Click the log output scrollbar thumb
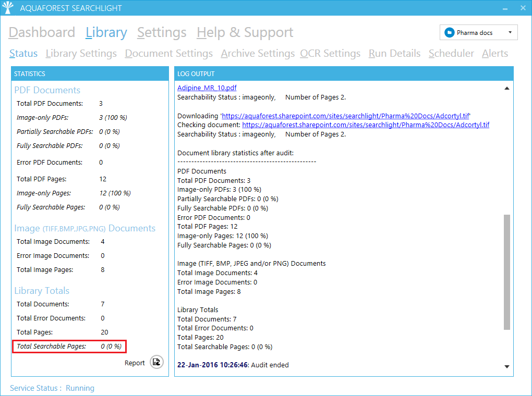 tap(507, 272)
